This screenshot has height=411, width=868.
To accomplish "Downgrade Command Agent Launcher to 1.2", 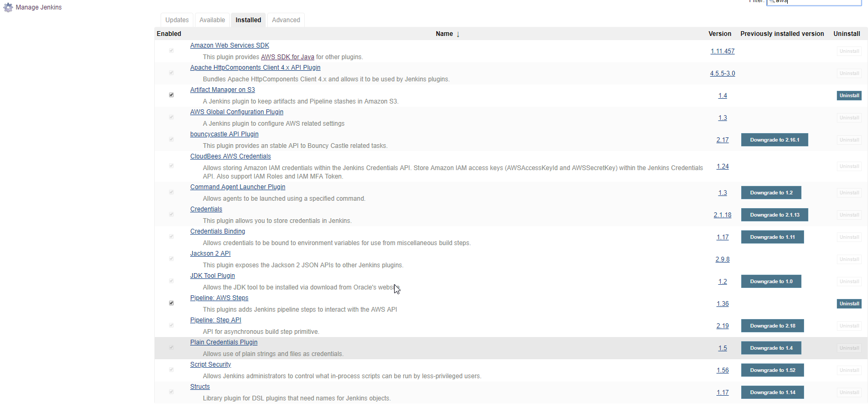I will click(x=771, y=193).
